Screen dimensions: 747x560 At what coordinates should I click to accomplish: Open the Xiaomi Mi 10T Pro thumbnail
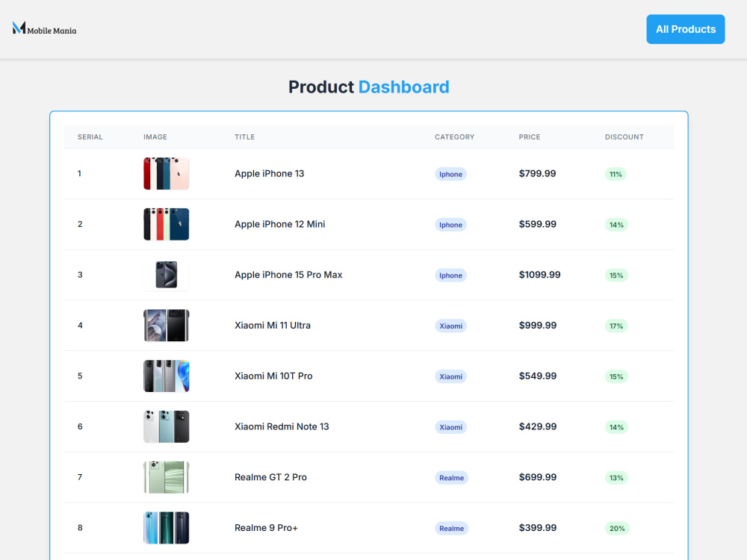(167, 376)
